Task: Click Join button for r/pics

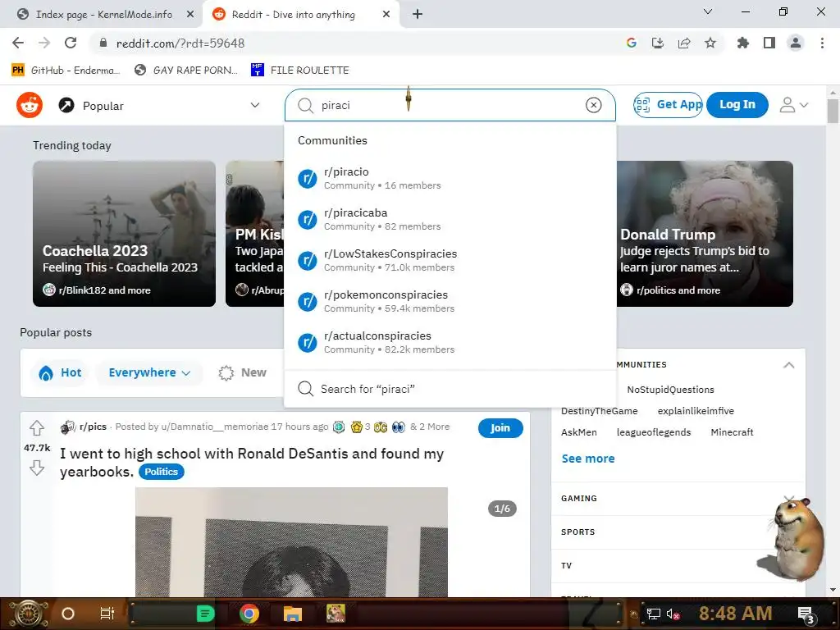Action: tap(500, 428)
